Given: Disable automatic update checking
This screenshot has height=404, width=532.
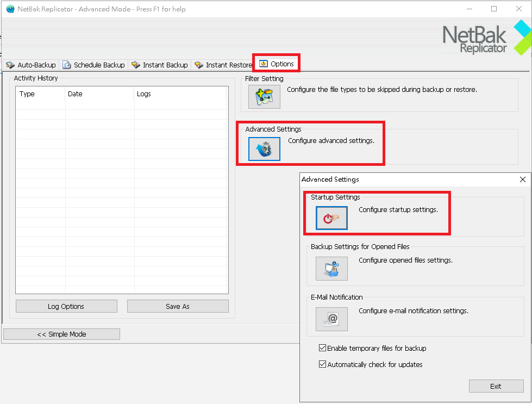Looking at the screenshot, I should 322,364.
